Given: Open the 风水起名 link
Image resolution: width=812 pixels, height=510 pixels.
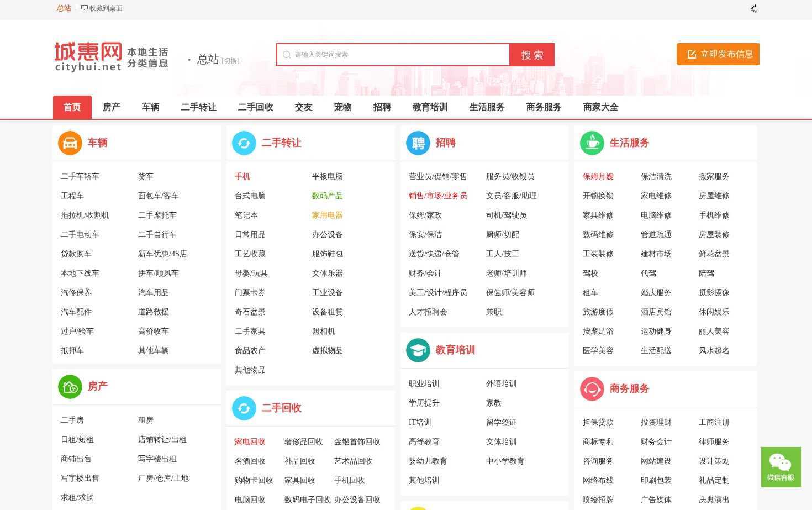Looking at the screenshot, I should click(x=714, y=351).
